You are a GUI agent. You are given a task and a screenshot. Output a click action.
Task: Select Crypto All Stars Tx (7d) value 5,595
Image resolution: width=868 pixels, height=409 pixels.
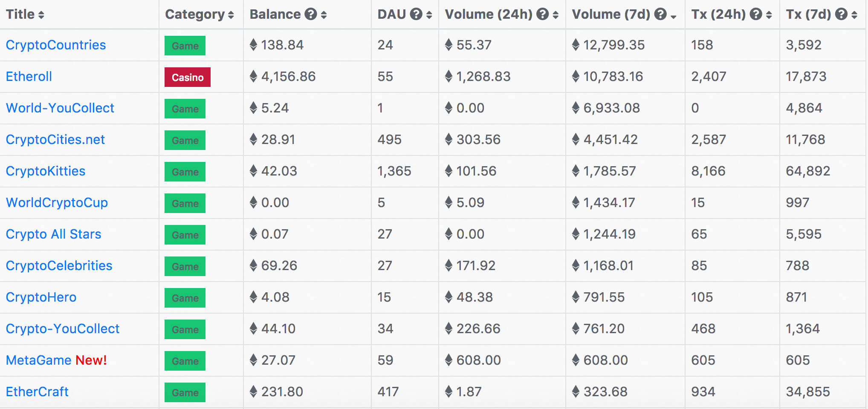(x=804, y=234)
